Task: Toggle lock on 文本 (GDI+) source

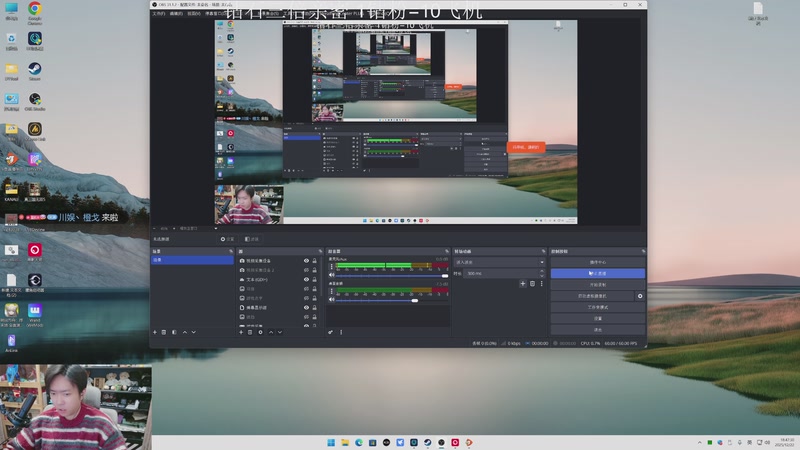Action: 314,280
